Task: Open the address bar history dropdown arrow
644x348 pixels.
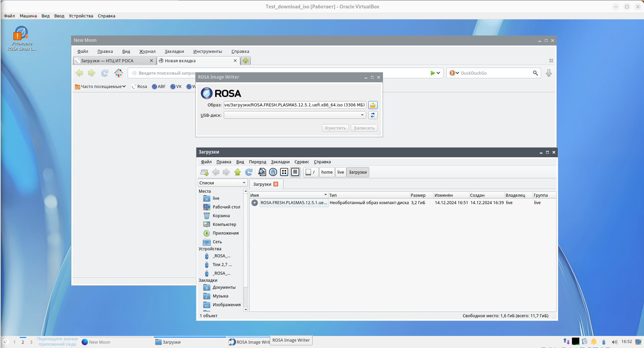Action: (x=438, y=73)
